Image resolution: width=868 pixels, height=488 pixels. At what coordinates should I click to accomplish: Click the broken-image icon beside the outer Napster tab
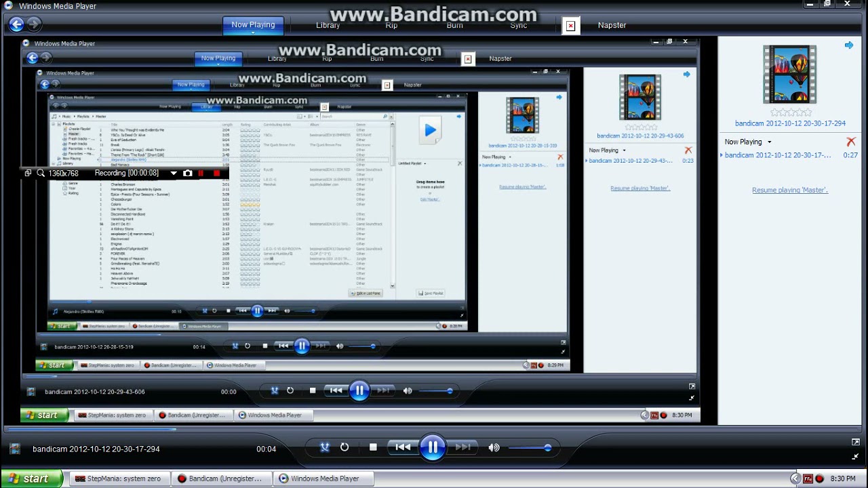coord(570,26)
